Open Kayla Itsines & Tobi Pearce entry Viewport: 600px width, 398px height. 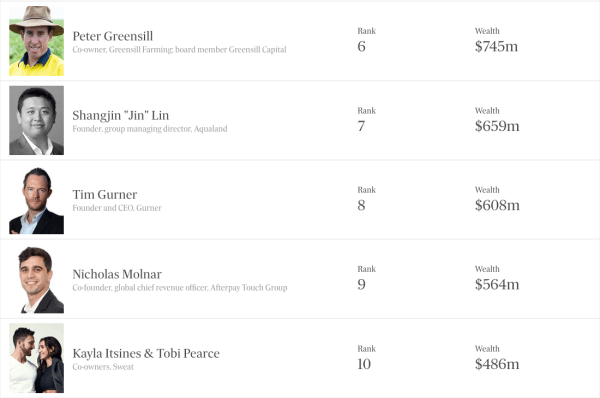(146, 353)
